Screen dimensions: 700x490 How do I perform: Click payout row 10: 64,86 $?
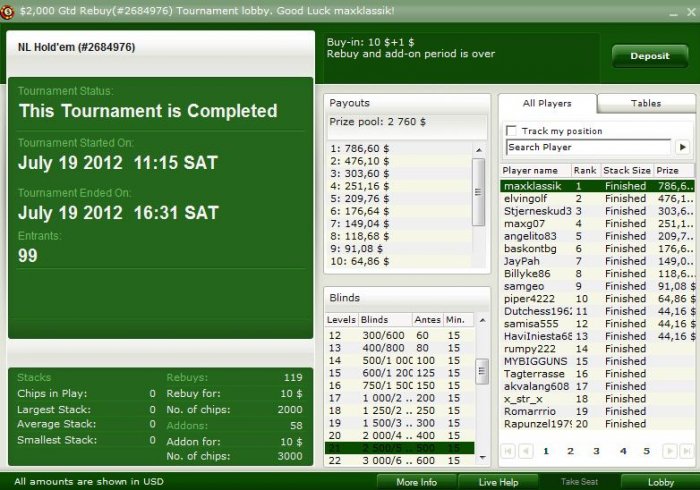tap(400, 261)
